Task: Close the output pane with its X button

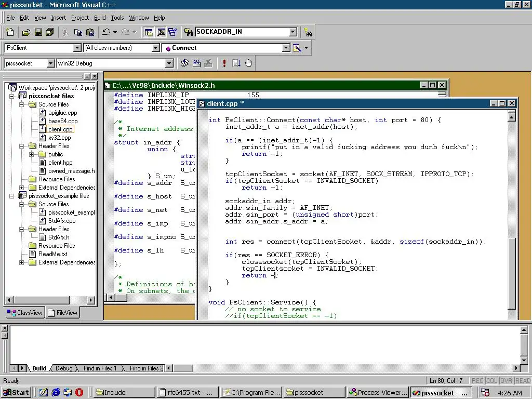Action: pos(5,328)
